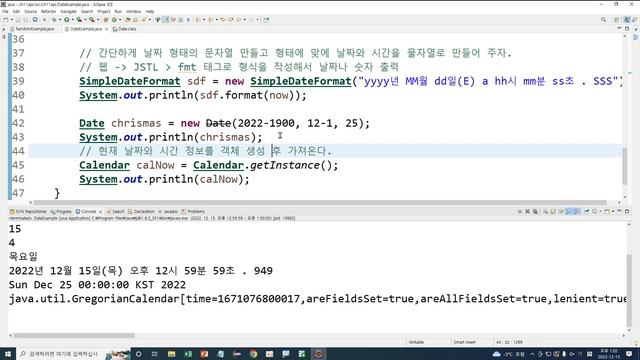This screenshot has width=640, height=360.
Task: Click the Open Console icon
Action: tap(607, 211)
